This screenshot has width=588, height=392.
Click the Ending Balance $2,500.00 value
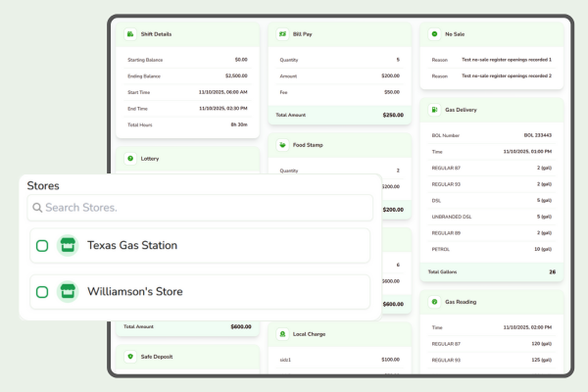tap(236, 75)
